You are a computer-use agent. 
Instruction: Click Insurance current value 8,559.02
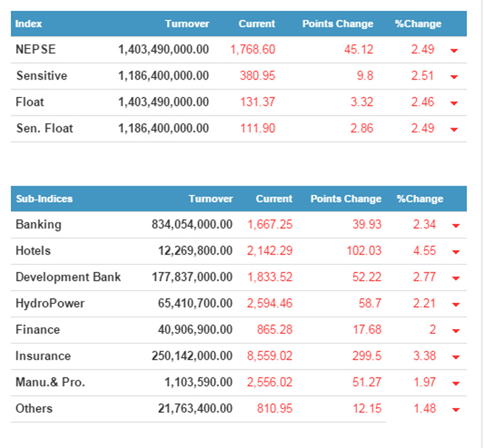tap(269, 356)
